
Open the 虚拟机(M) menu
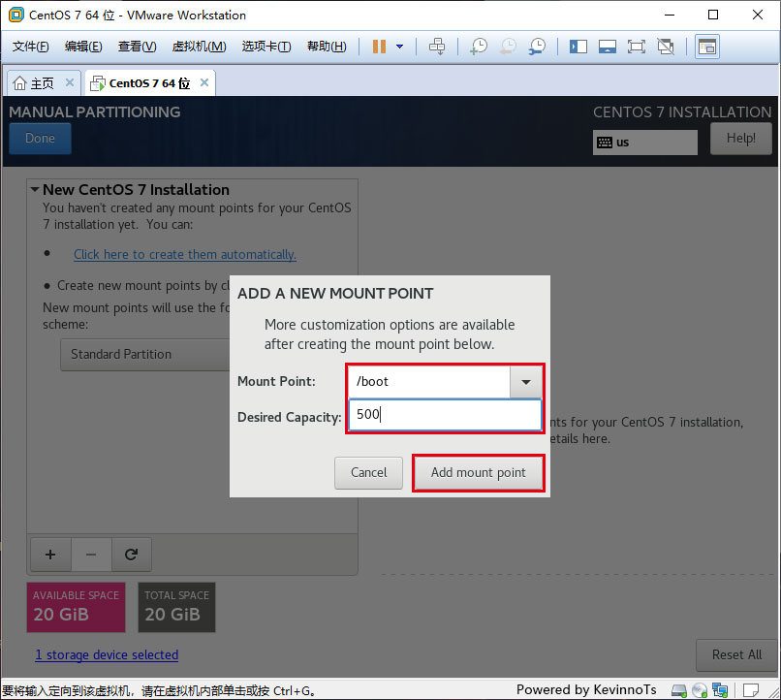[199, 47]
